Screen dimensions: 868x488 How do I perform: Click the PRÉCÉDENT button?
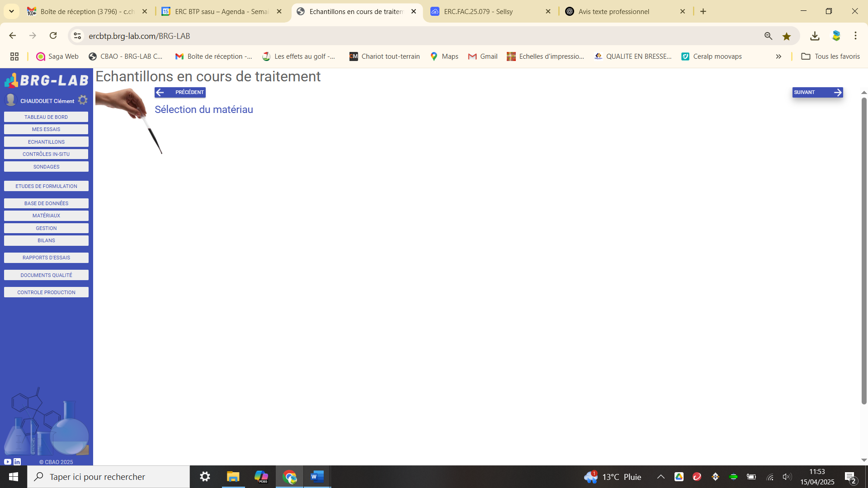[x=180, y=92]
